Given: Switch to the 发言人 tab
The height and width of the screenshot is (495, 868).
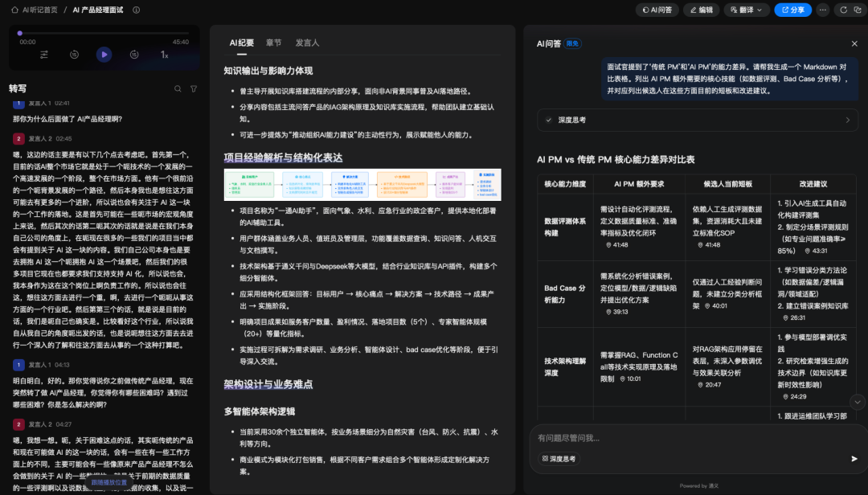Looking at the screenshot, I should [x=307, y=43].
